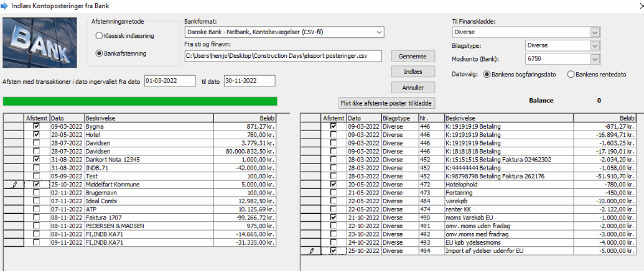Expand Modkonto (Bank) 6750 dropdown

595,59
